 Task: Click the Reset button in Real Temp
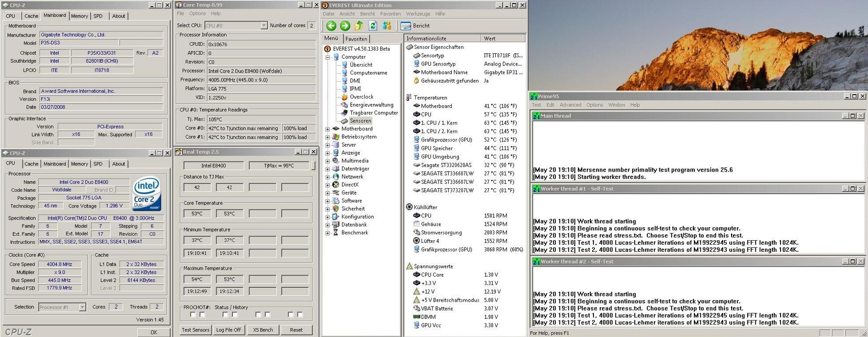tap(296, 330)
